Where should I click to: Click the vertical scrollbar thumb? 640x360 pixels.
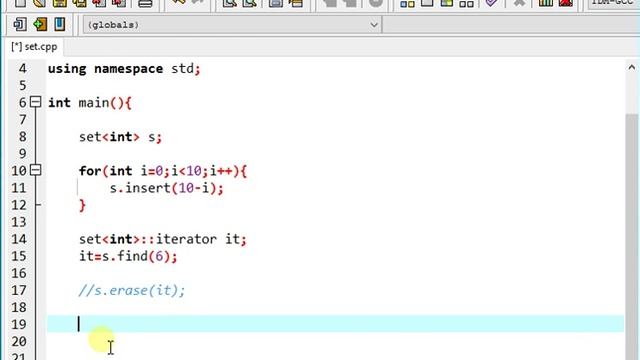[631, 237]
